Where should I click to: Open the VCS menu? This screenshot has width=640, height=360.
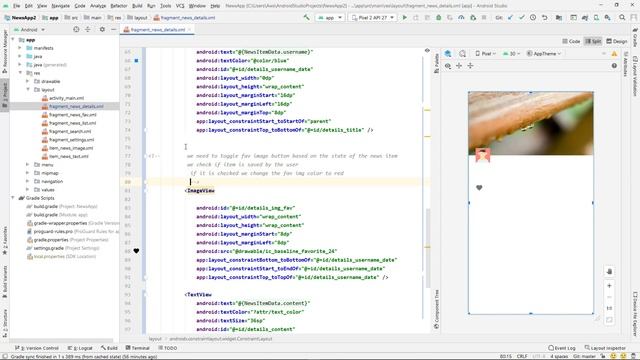click(x=180, y=6)
